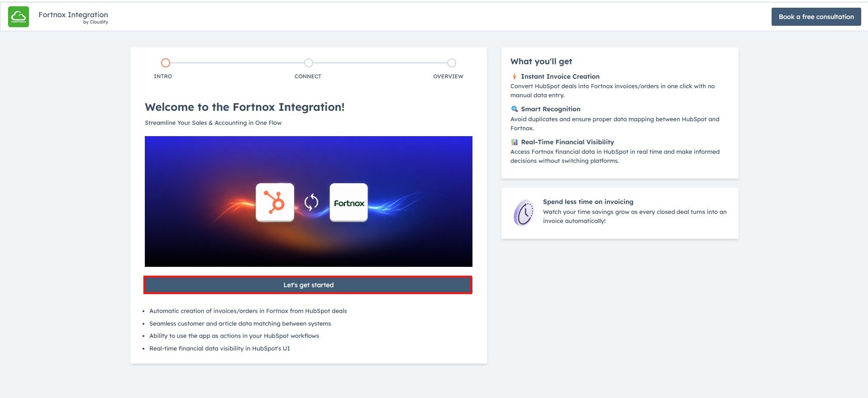868x398 pixels.
Task: Click the green Cloudify Fortnox logo icon
Action: tap(19, 17)
